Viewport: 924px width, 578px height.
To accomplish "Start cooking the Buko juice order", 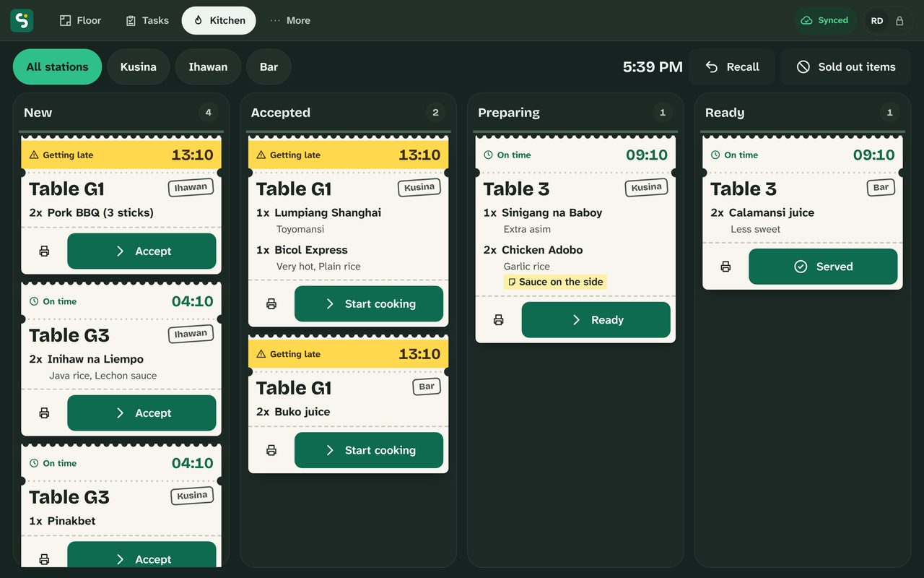I will 369,450.
